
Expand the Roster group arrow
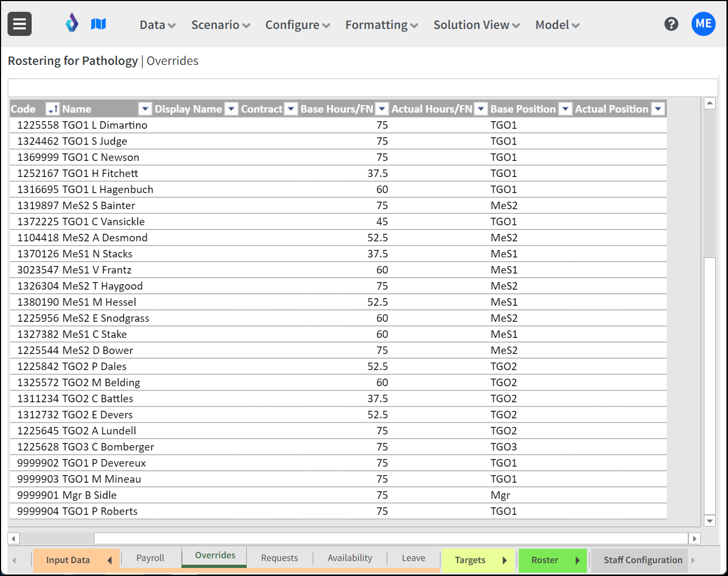point(578,560)
